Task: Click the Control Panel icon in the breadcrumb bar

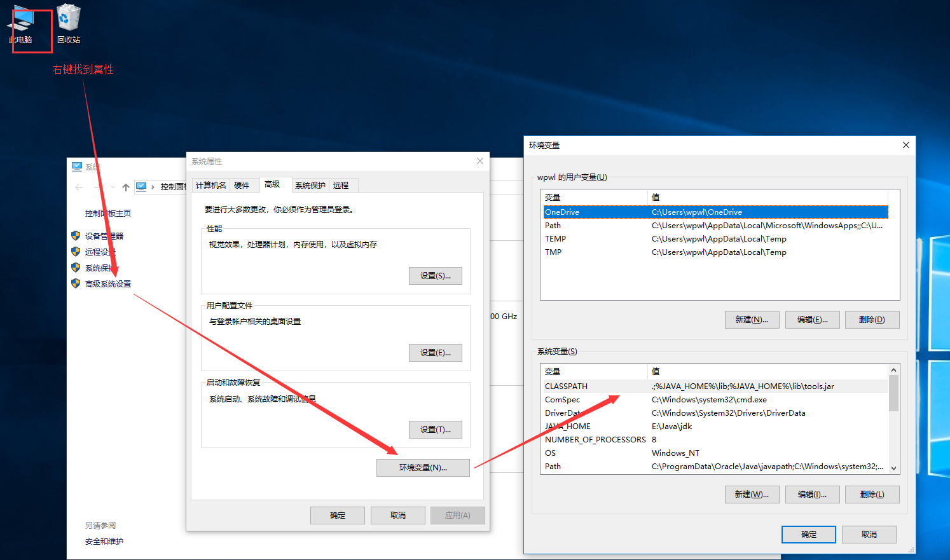Action: click(142, 187)
